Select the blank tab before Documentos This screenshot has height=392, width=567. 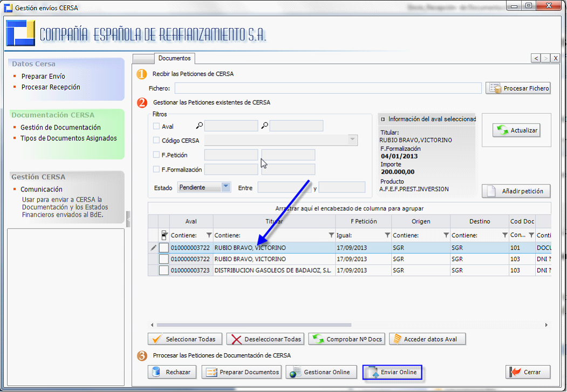coord(144,59)
